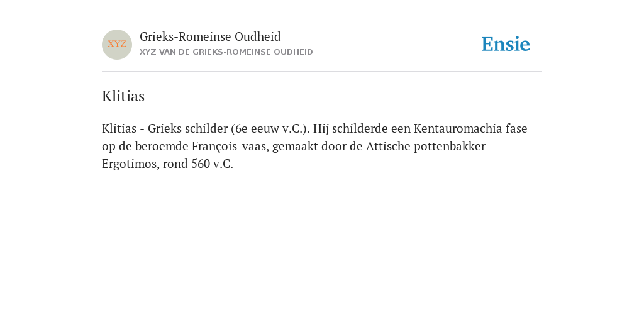Click the name Ergotimos in the paragraph
Screen dimensions: 644x322
click(x=128, y=164)
